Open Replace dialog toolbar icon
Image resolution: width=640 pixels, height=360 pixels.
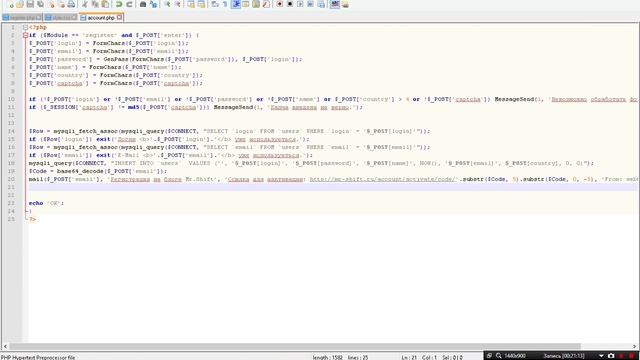click(x=153, y=4)
